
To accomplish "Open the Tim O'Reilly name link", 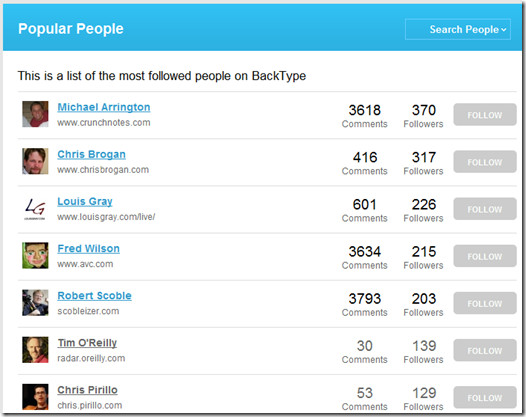I will point(87,343).
